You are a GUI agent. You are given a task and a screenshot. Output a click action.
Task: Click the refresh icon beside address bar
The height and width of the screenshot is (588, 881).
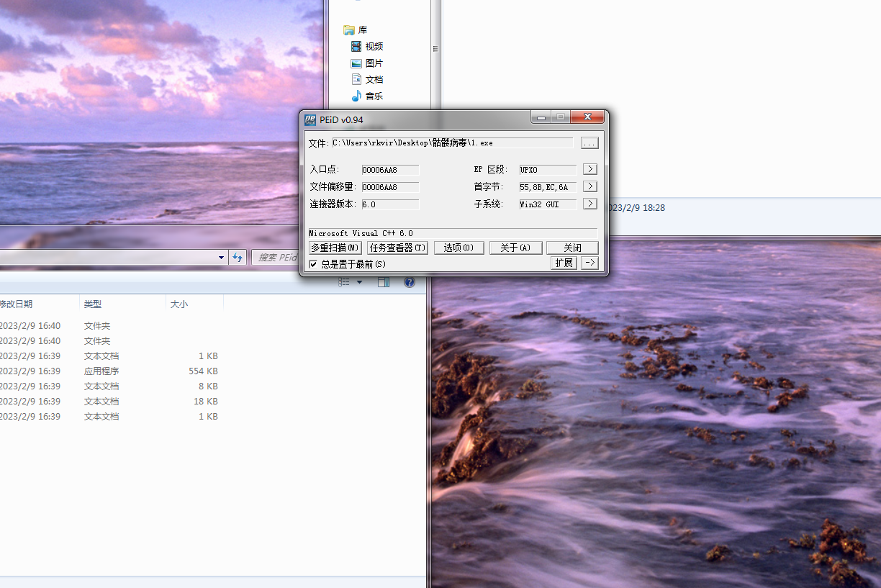tap(238, 258)
